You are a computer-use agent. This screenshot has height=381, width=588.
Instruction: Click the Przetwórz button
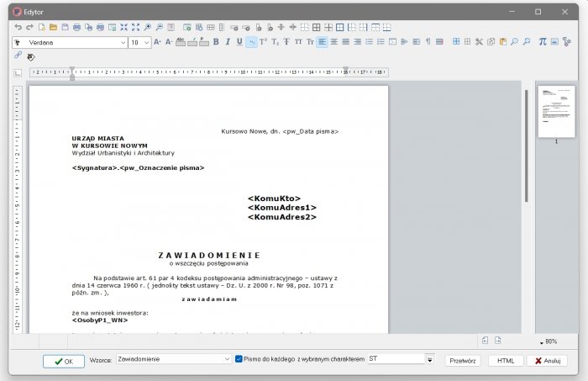[x=463, y=360]
